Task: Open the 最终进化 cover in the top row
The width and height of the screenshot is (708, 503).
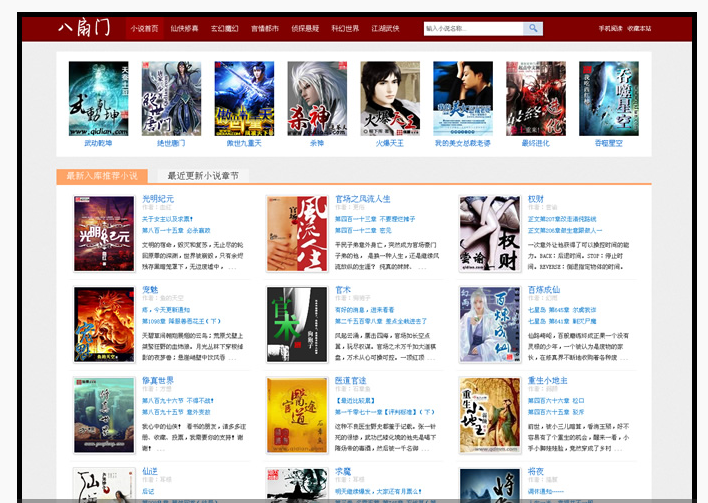Action: click(x=536, y=98)
